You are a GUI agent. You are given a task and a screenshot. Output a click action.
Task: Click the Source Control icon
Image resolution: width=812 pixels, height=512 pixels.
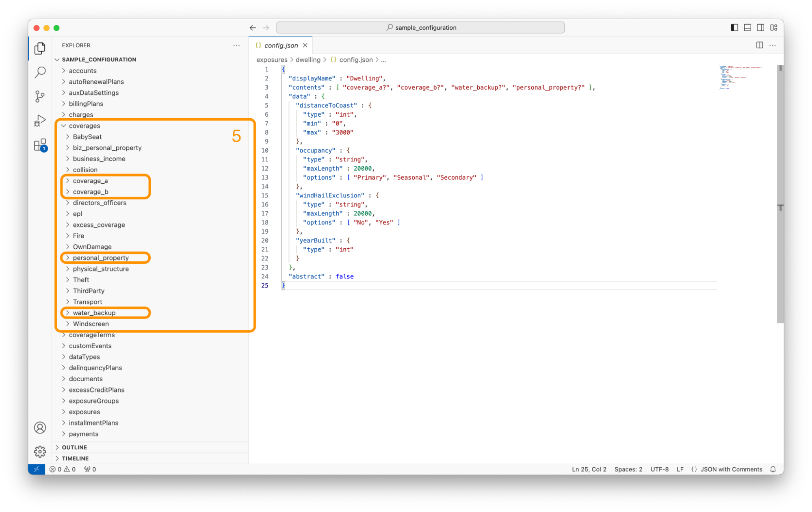coord(39,96)
